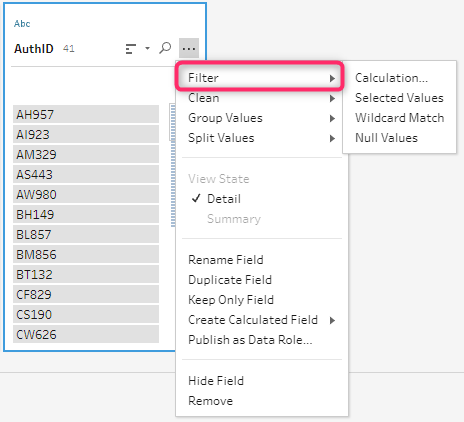464x422 pixels.
Task: Click the search magnifier icon for AuthID
Action: (x=165, y=48)
